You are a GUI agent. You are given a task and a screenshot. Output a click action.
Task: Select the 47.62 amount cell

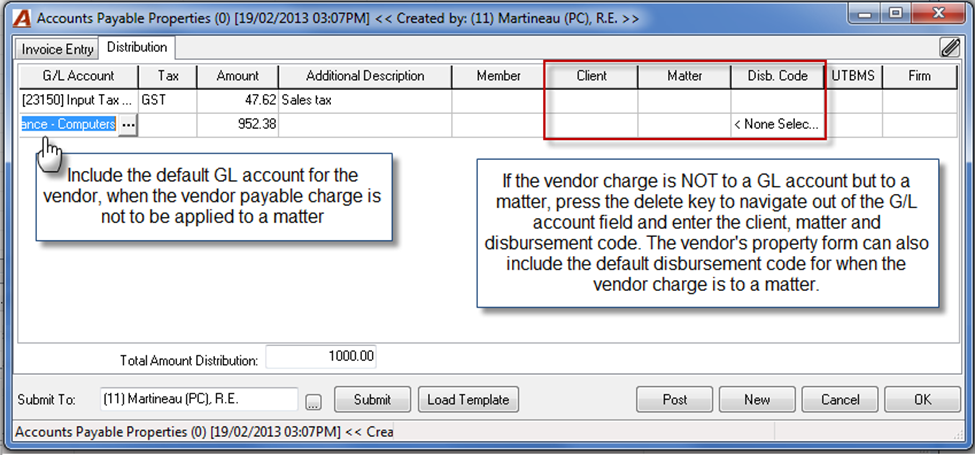click(238, 101)
